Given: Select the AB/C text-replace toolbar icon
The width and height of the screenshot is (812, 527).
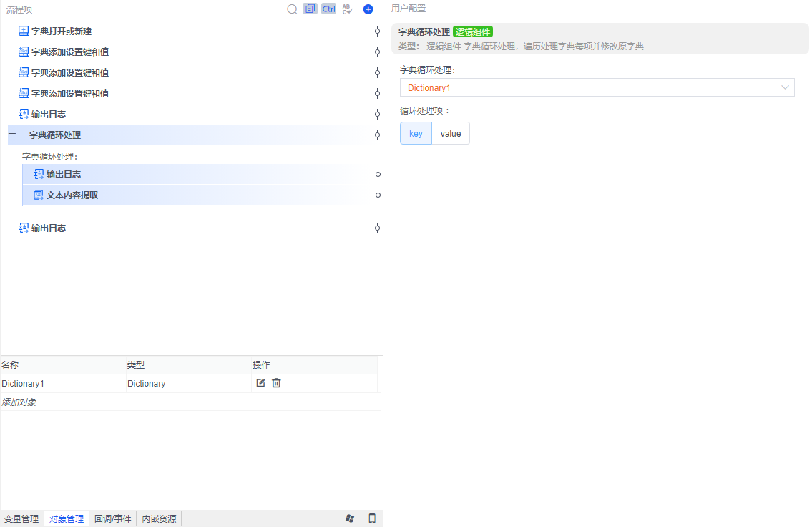Looking at the screenshot, I should (347, 9).
